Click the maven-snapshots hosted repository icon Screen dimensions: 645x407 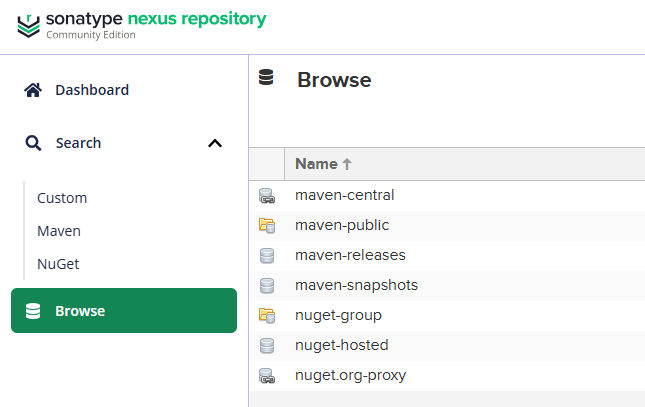pos(267,286)
